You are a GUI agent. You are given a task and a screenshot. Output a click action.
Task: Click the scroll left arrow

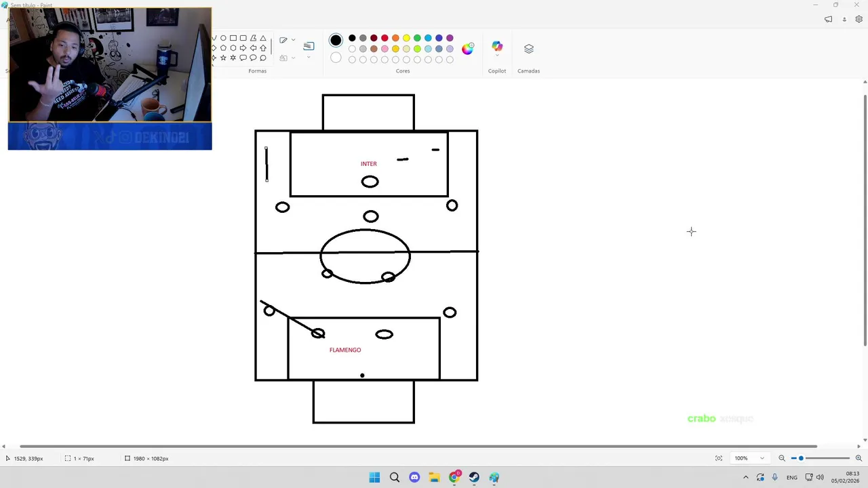(x=3, y=446)
